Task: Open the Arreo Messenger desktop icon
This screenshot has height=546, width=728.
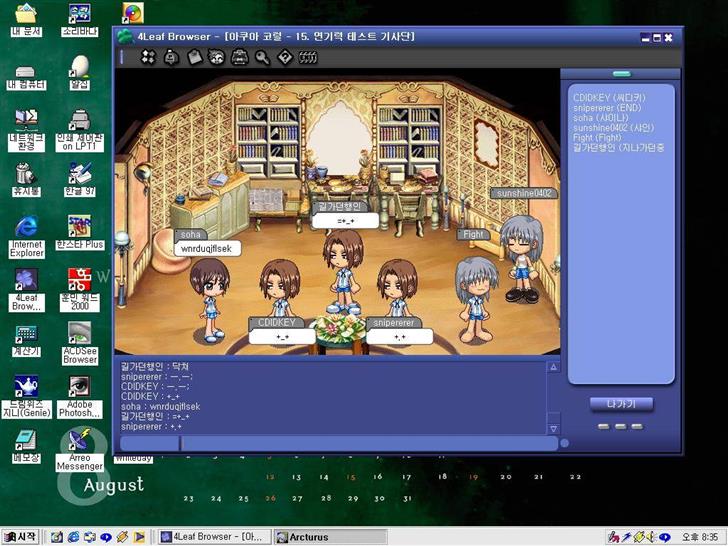Action: pyautogui.click(x=79, y=449)
